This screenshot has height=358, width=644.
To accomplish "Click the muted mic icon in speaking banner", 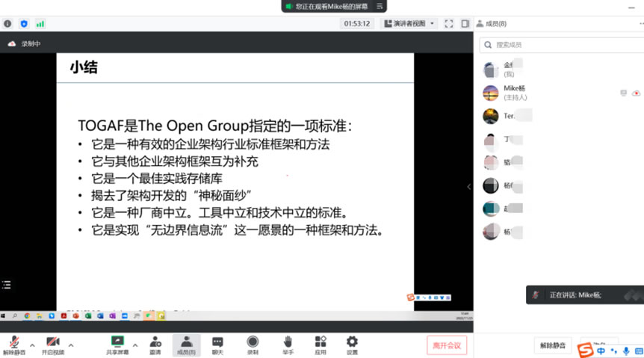I will (x=536, y=294).
